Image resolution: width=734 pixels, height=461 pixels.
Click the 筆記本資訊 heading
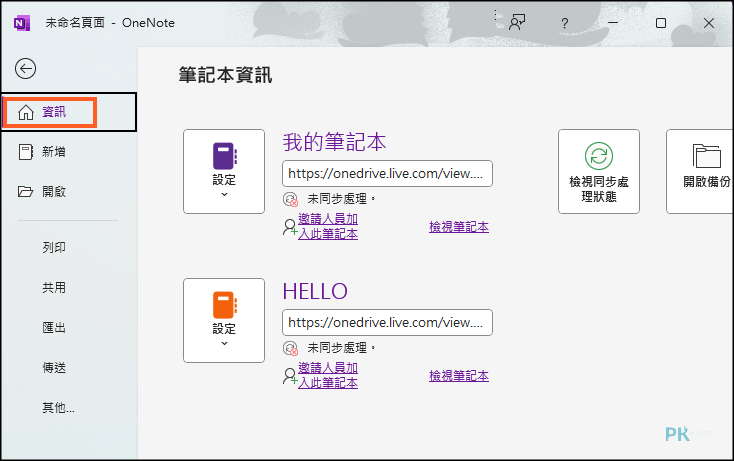[x=225, y=75]
